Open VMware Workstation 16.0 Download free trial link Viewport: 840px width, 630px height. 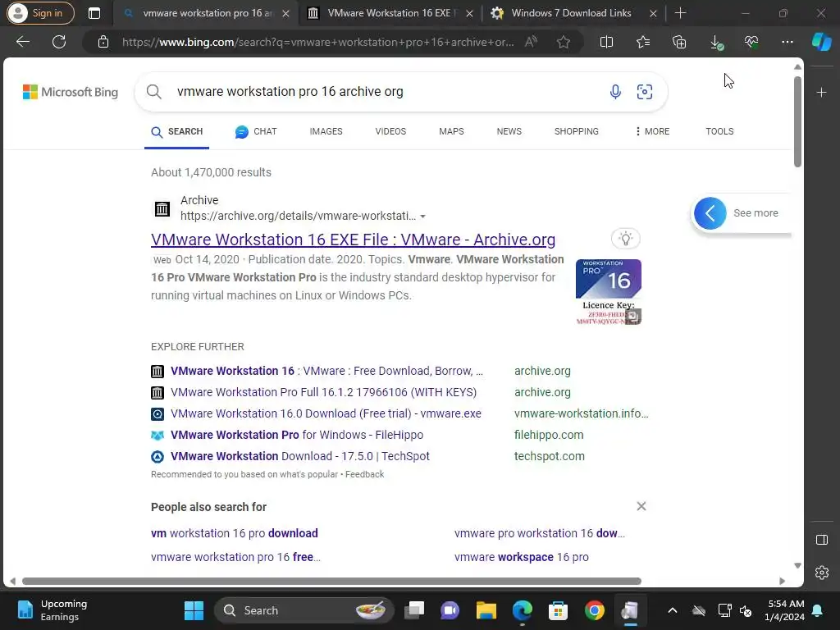[326, 413]
